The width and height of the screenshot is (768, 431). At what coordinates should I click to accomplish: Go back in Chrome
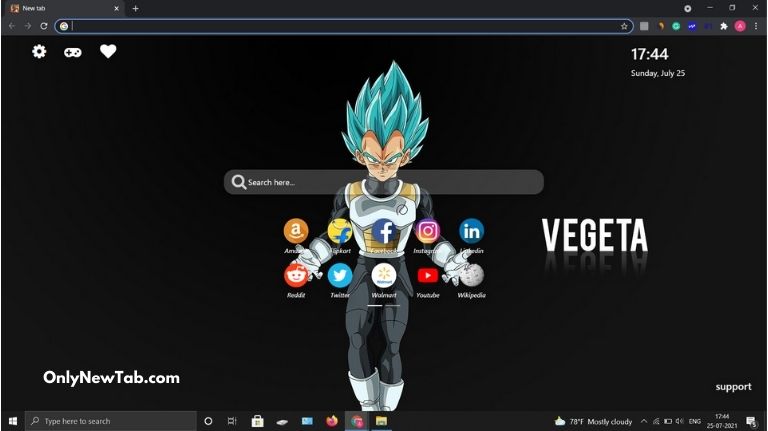coord(12,26)
